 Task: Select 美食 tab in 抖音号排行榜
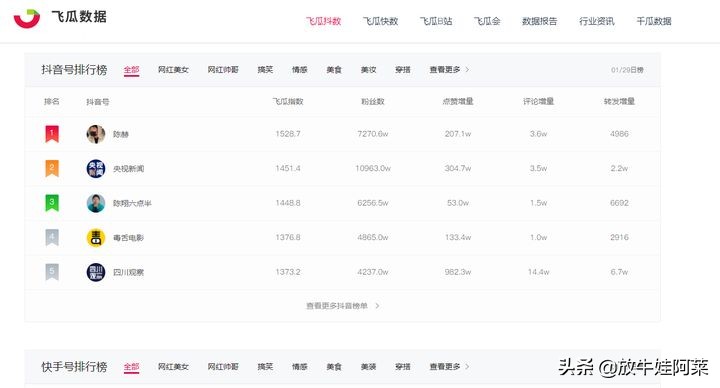coord(334,70)
